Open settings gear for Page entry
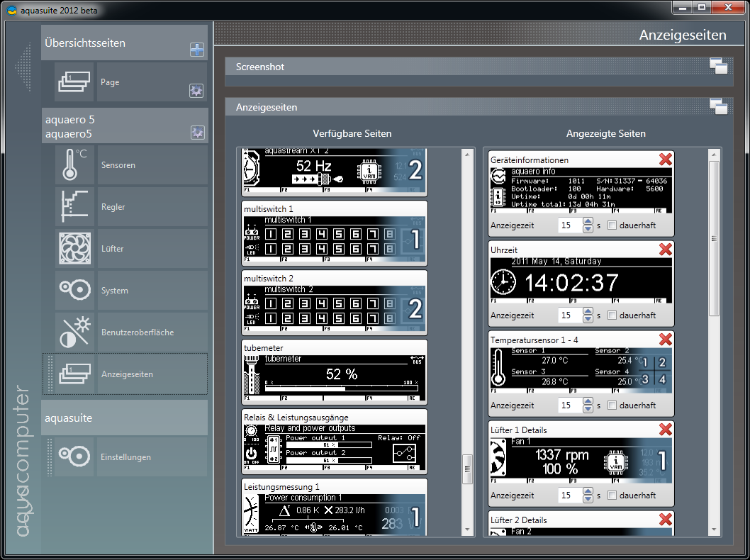The image size is (750, 560). pyautogui.click(x=196, y=91)
